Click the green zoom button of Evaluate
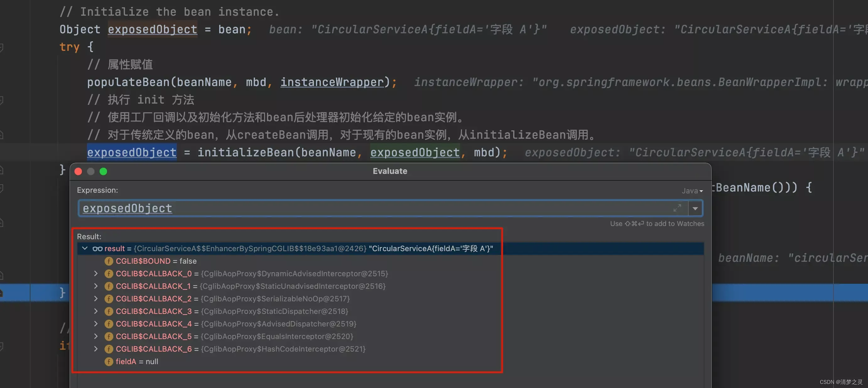 click(103, 171)
